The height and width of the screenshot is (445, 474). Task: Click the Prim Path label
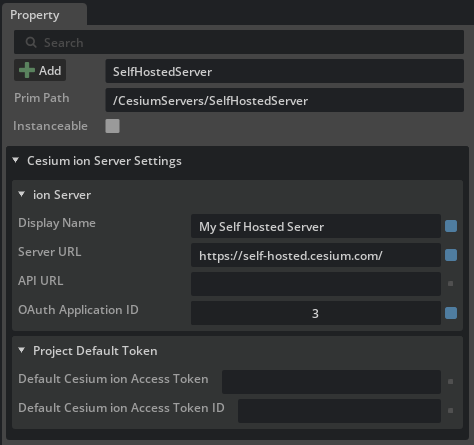pos(42,98)
